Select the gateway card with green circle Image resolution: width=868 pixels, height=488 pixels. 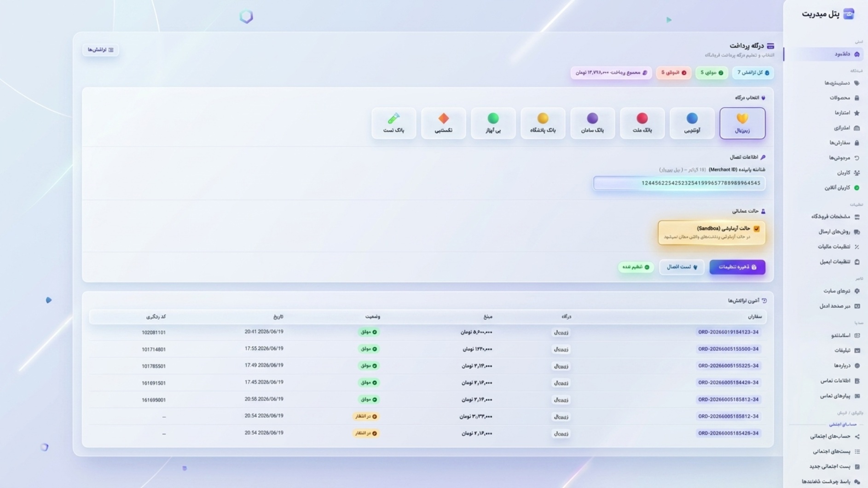pos(493,123)
